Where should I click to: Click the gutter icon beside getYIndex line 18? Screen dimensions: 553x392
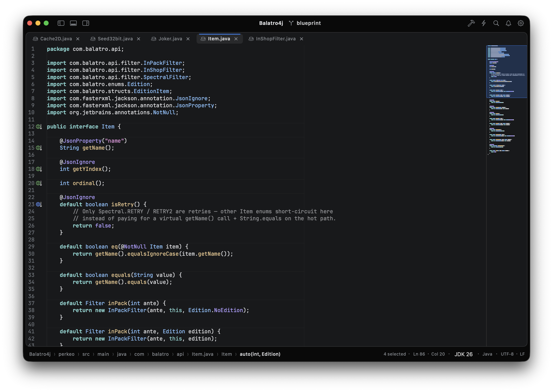[x=39, y=169]
